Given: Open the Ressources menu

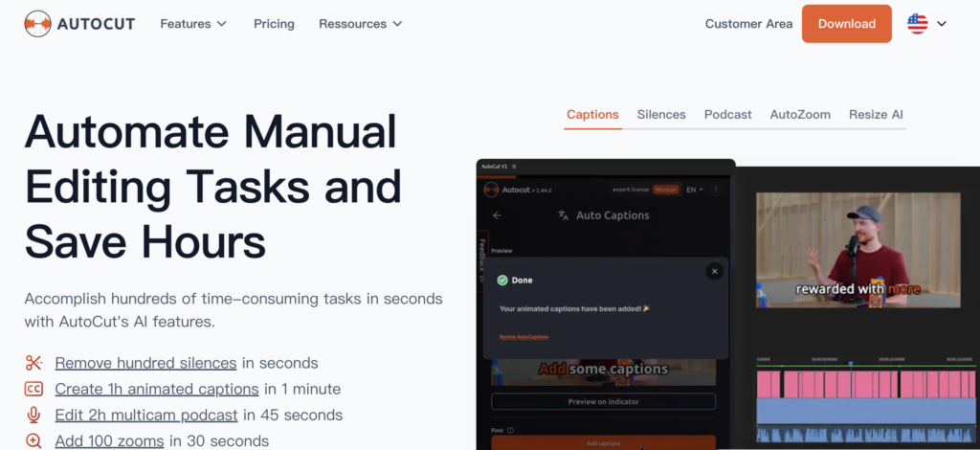Looking at the screenshot, I should [x=361, y=24].
